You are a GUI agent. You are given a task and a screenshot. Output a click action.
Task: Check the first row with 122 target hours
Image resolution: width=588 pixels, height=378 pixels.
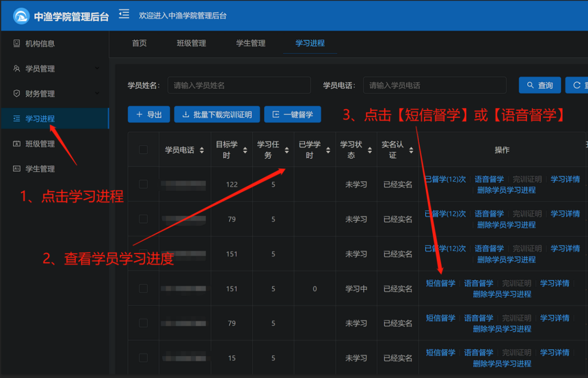coord(143,184)
